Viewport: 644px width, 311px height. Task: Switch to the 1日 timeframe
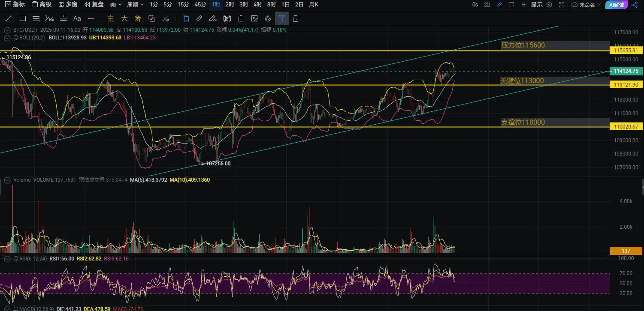click(x=285, y=5)
